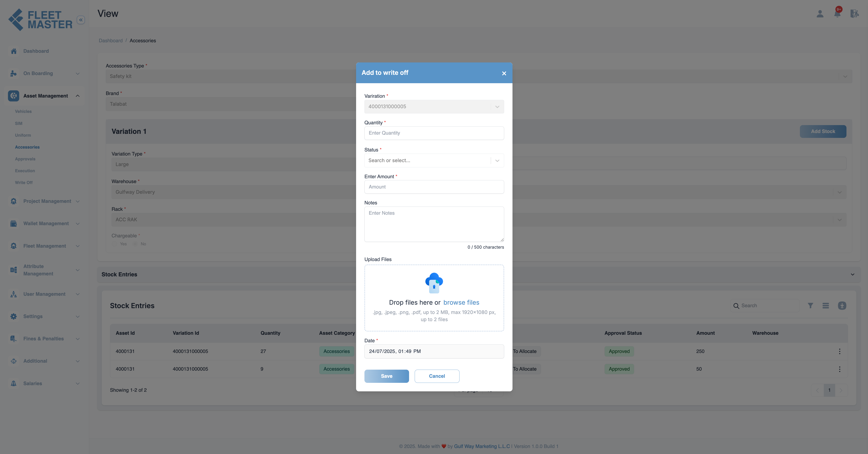Viewport: 868px width, 454px height.
Task: Click the stock entries Search box
Action: coord(765,305)
